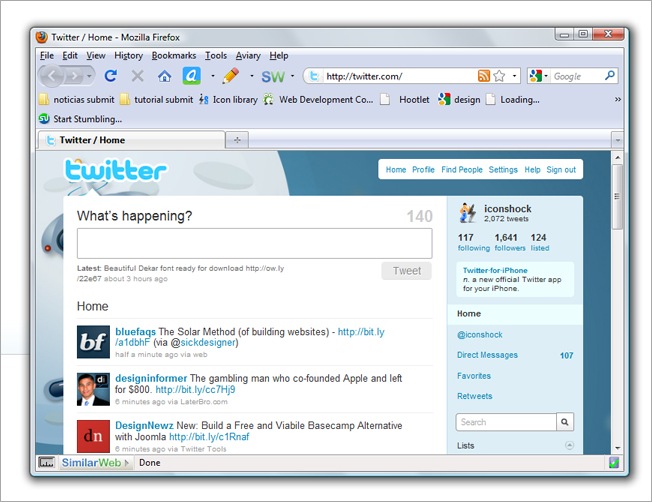
Task: Click iconshock profile avatar in sidebar
Action: (468, 213)
